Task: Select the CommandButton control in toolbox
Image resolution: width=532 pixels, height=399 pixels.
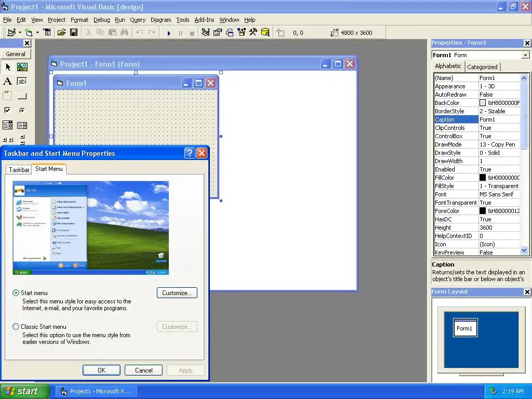Action: pos(22,96)
